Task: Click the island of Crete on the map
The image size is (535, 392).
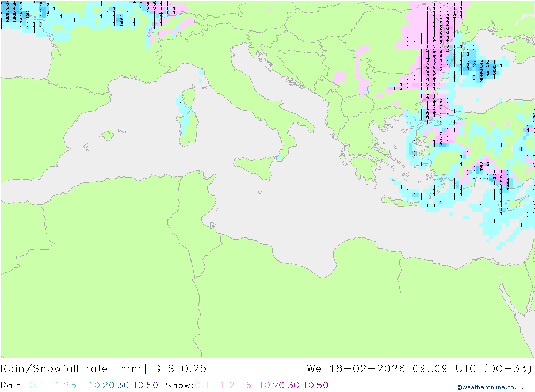Action: click(400, 202)
